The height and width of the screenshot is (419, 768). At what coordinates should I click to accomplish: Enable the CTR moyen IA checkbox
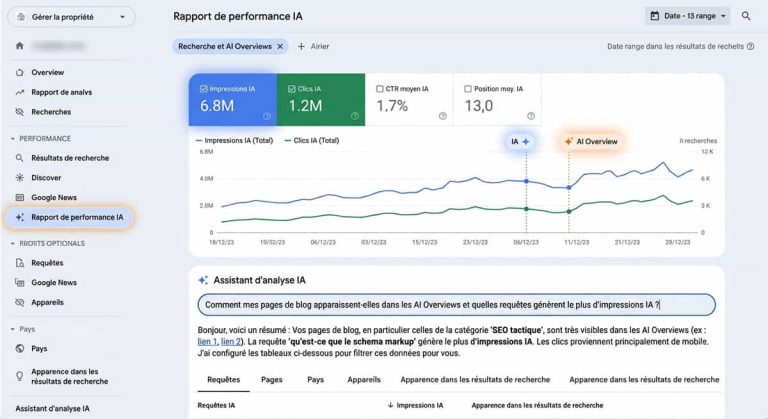380,89
